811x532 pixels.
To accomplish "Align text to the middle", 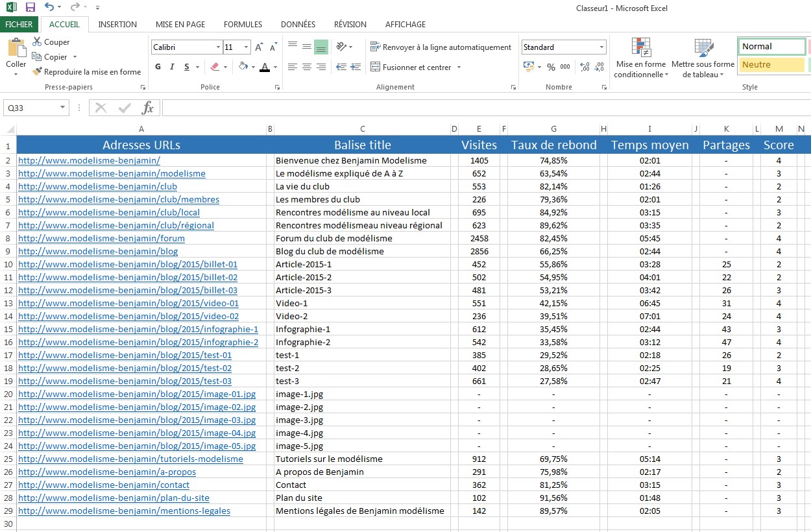I will [x=306, y=47].
